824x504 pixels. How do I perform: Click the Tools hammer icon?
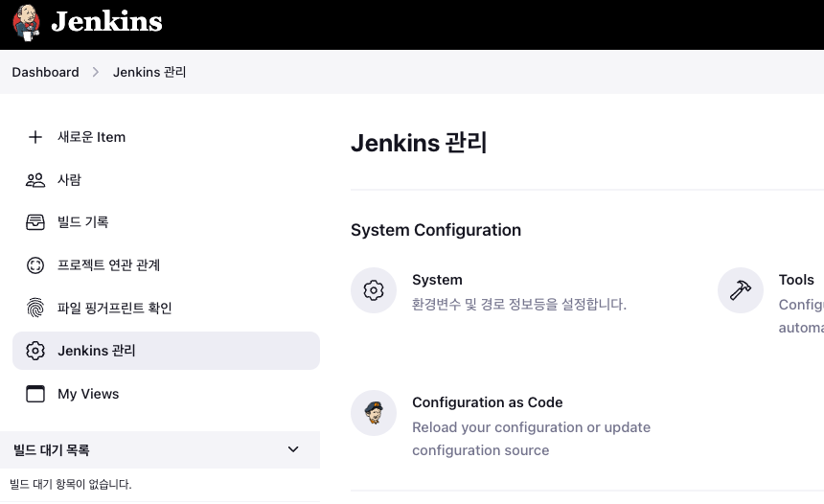(x=741, y=290)
